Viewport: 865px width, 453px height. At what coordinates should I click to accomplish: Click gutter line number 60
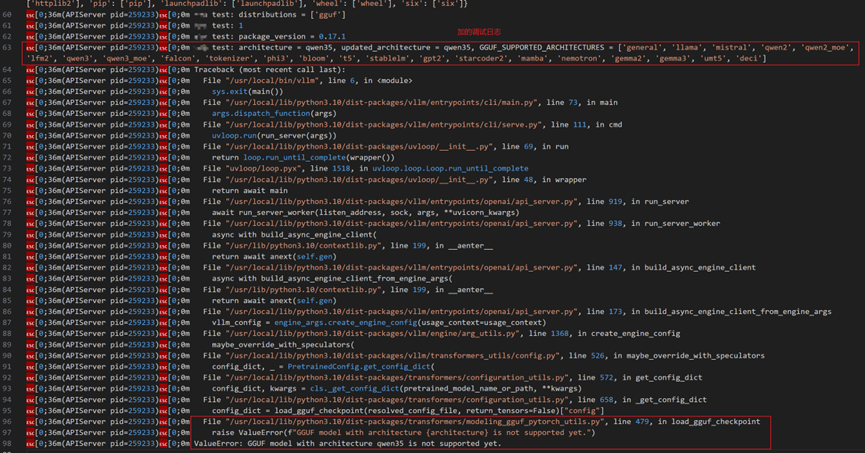tap(7, 14)
